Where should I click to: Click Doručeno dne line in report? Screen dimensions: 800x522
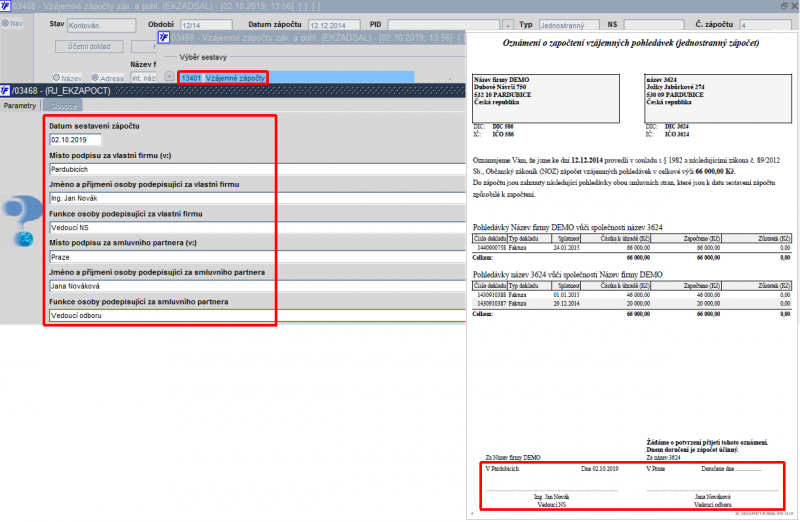[x=731, y=469]
